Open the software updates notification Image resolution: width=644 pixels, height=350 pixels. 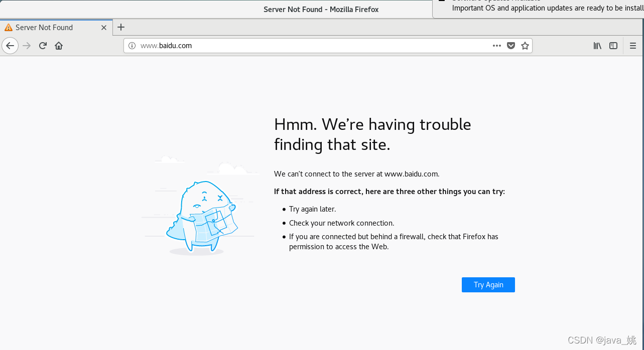point(538,9)
